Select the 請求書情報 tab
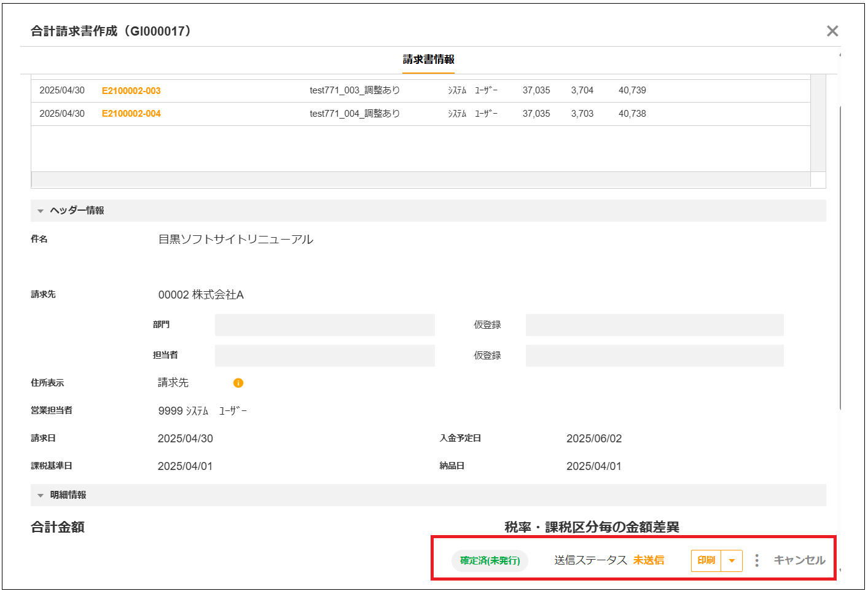Viewport: 868px width, 591px height. [429, 60]
